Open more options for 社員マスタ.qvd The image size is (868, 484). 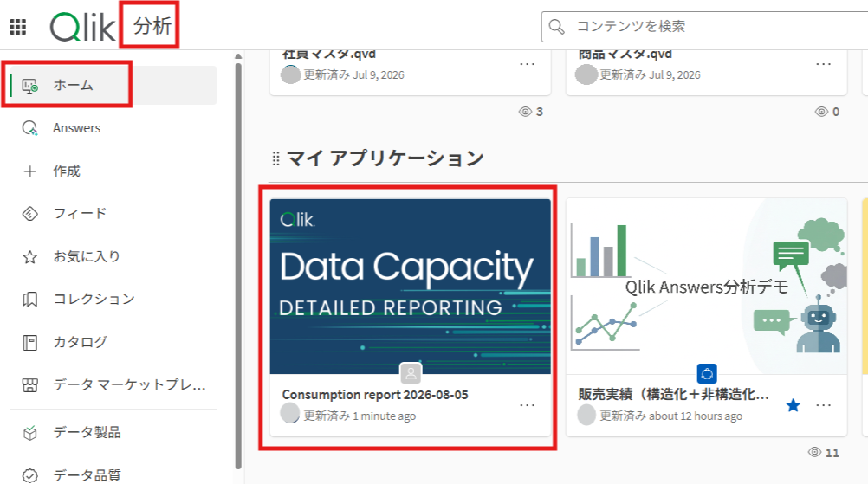[x=527, y=64]
